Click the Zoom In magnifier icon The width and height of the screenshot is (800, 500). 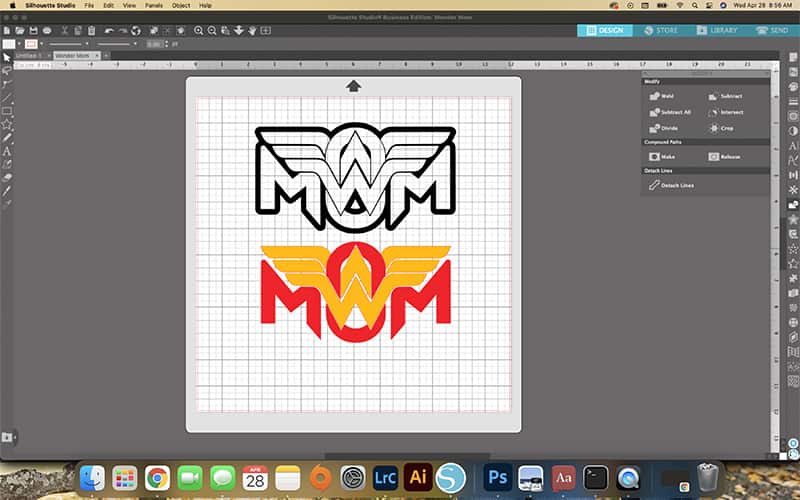click(198, 31)
